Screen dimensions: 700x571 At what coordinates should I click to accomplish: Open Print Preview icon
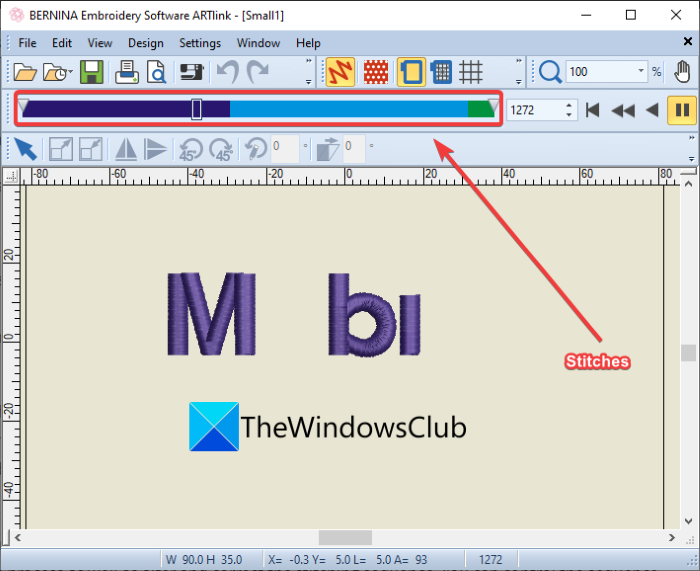pos(156,72)
